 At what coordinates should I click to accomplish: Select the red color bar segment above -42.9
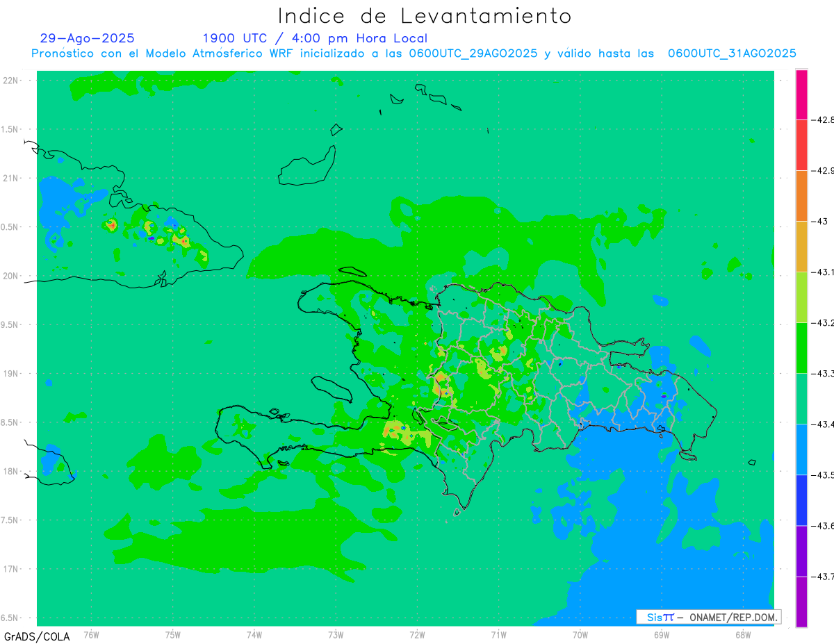click(x=801, y=145)
